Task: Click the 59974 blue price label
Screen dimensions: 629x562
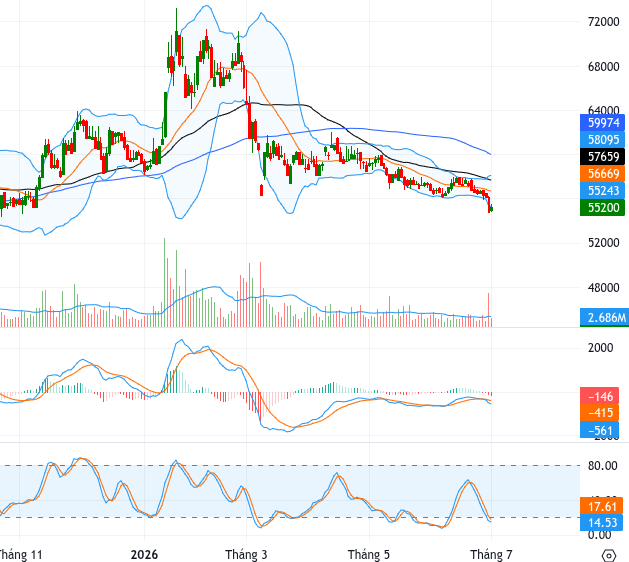Action: pos(602,123)
